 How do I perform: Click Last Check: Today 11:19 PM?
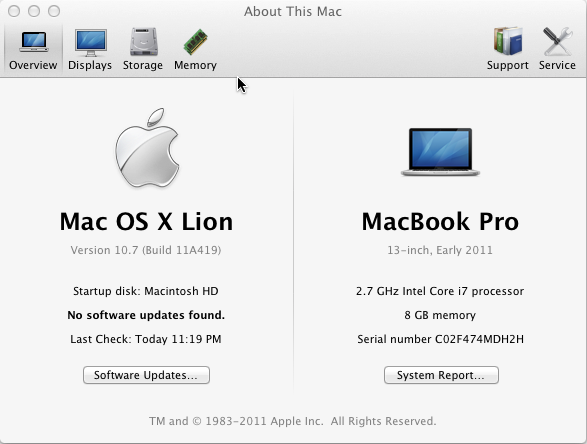click(x=146, y=339)
